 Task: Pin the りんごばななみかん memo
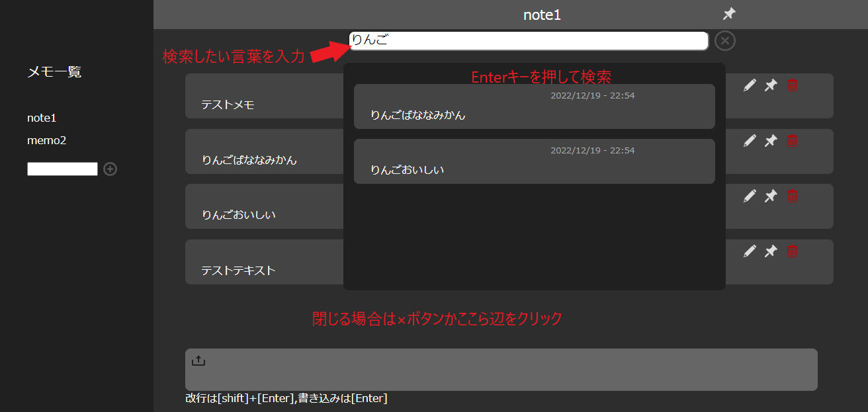pos(771,141)
